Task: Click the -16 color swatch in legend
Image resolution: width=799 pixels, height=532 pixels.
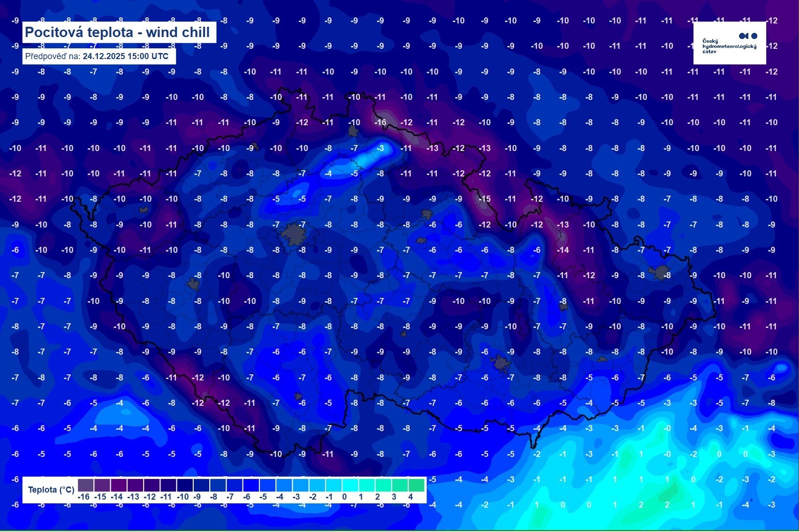Action: 85,485
